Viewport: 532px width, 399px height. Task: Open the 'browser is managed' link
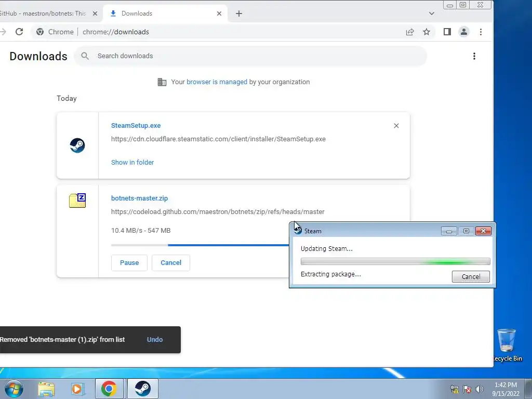[x=217, y=82]
